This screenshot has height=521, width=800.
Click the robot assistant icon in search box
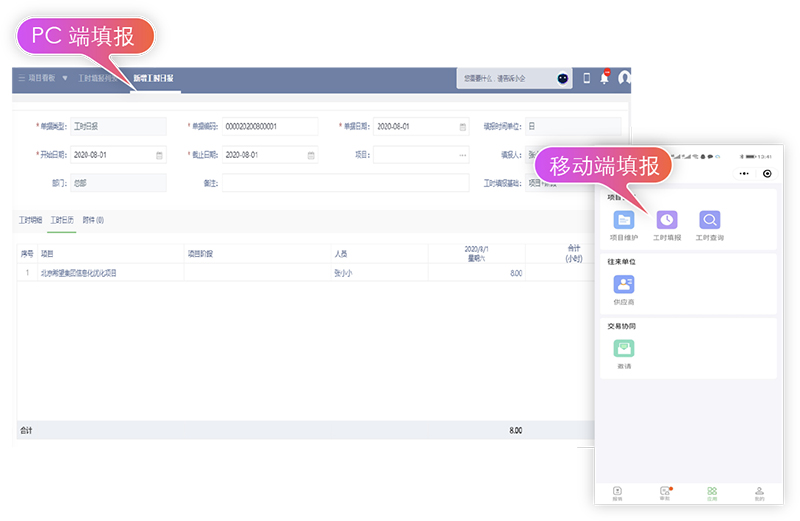tap(562, 78)
